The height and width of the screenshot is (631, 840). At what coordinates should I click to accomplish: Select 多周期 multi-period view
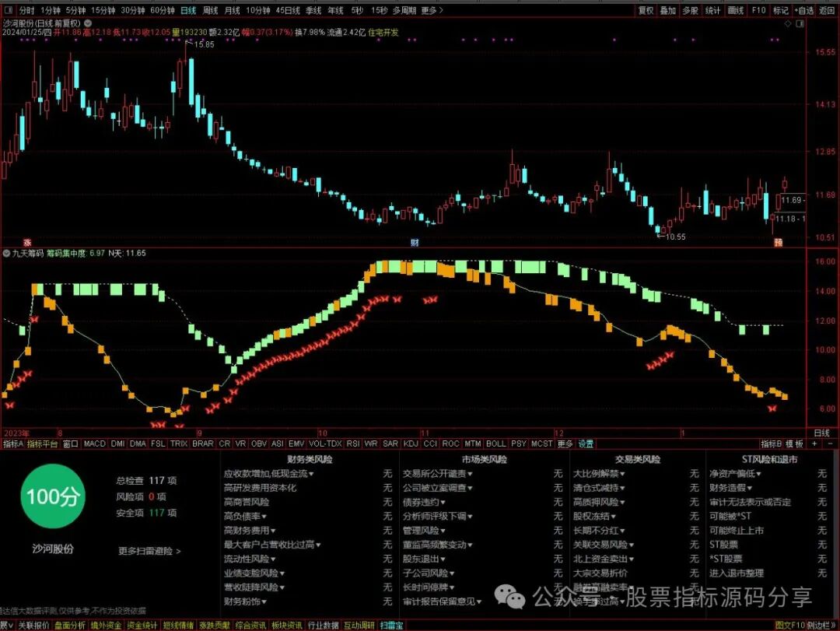404,10
